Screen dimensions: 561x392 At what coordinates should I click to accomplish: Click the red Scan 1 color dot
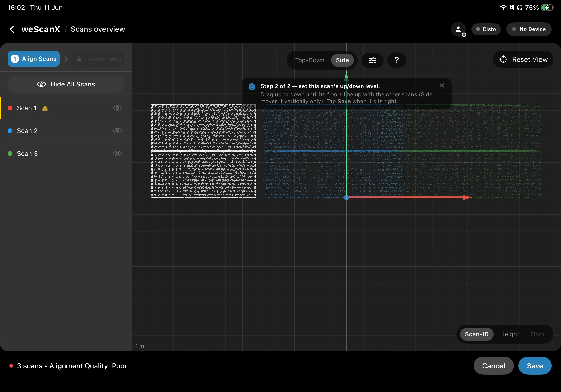click(x=10, y=108)
